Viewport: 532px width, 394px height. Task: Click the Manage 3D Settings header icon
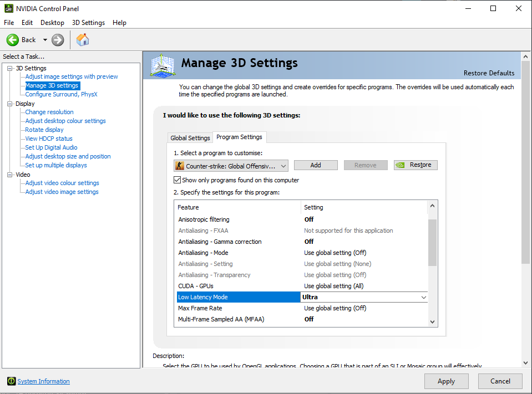(x=163, y=65)
